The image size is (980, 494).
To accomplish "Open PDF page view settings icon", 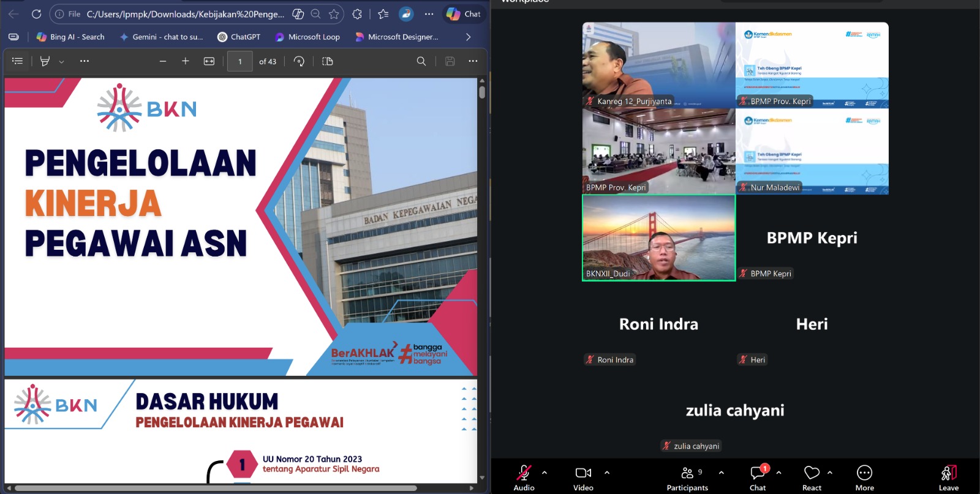I will [328, 61].
